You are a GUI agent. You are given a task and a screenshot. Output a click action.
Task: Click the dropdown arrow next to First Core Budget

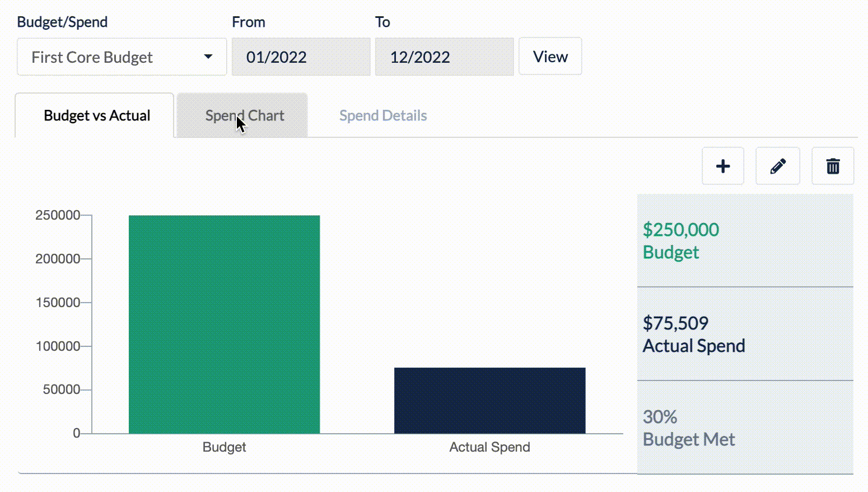tap(208, 57)
